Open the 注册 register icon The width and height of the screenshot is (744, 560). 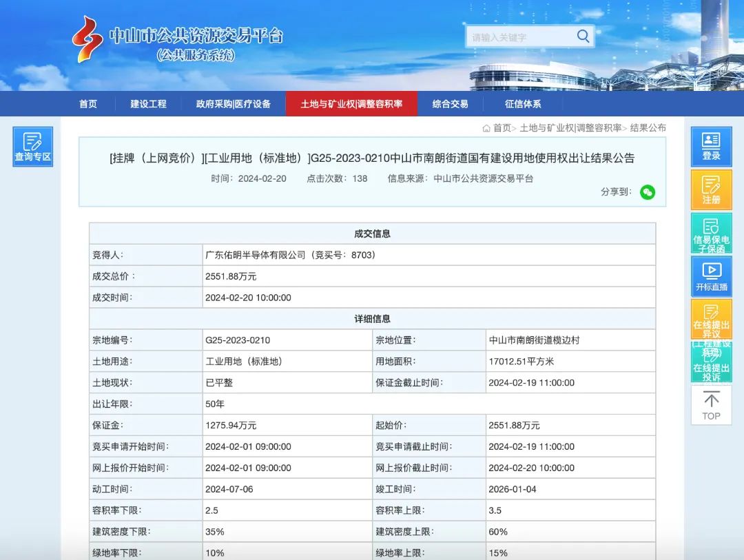[711, 190]
